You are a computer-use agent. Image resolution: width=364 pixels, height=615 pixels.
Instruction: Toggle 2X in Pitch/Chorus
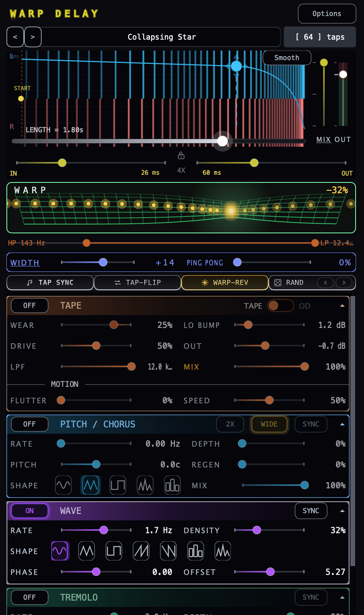click(x=230, y=424)
